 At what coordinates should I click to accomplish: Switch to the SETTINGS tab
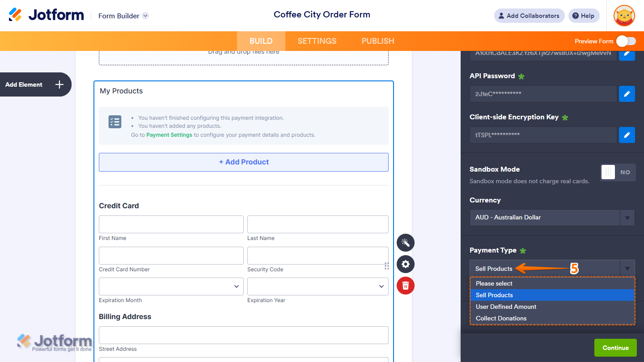[x=317, y=41]
